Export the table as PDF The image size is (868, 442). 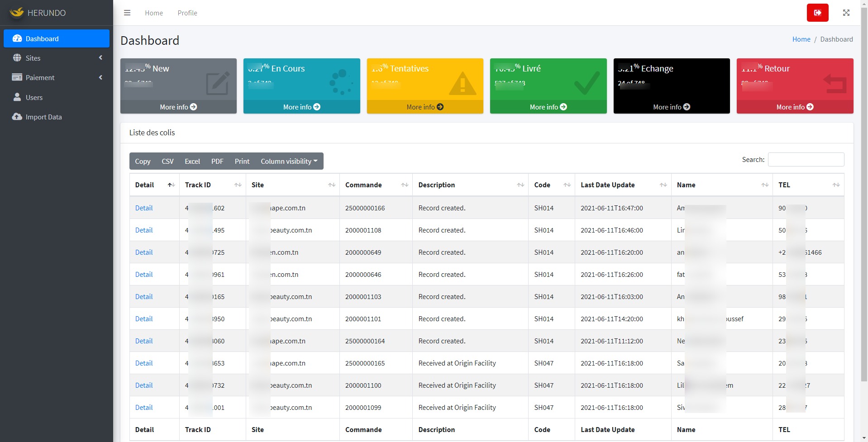coord(217,161)
